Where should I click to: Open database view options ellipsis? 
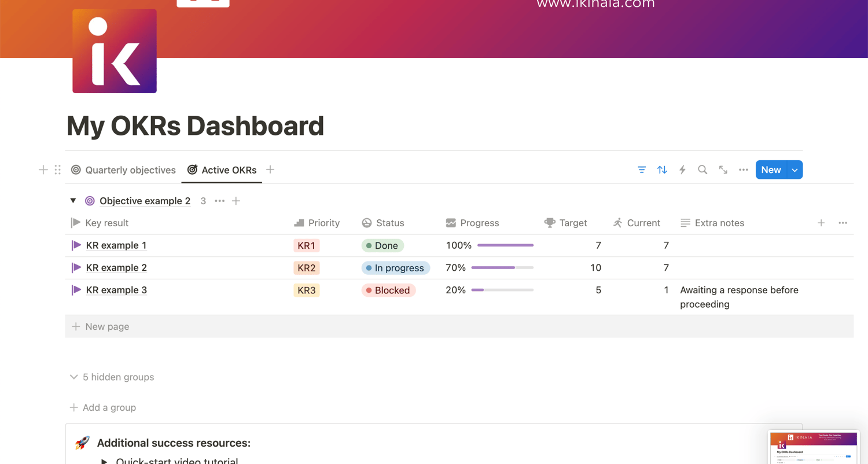744,170
